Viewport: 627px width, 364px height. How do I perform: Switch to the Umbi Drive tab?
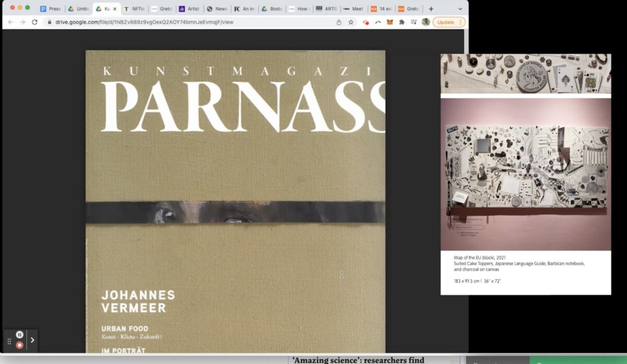pyautogui.click(x=79, y=9)
